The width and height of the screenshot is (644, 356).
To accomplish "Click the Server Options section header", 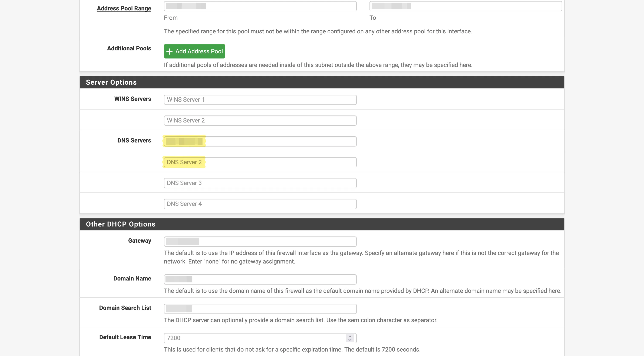I will (322, 82).
